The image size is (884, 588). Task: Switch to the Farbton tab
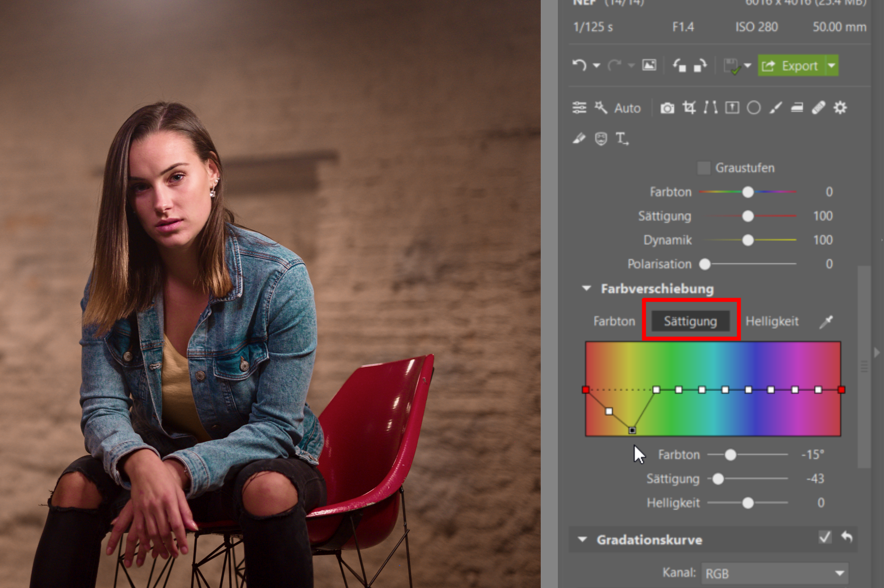(614, 321)
